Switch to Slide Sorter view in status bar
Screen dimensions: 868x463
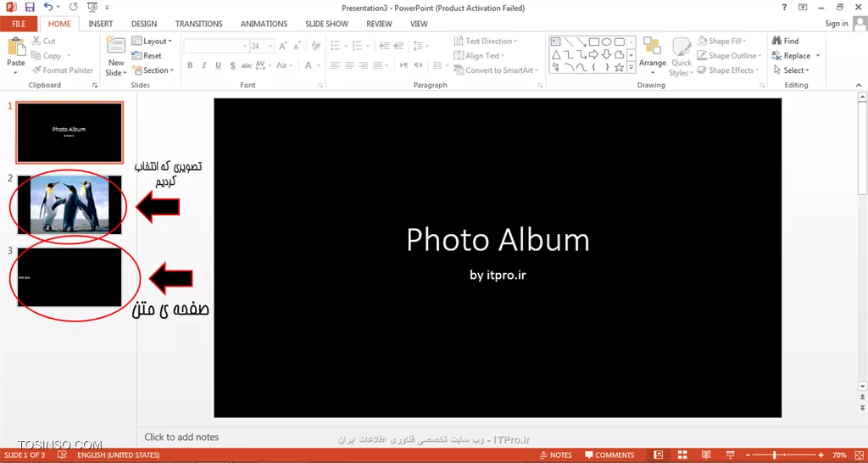click(x=682, y=455)
